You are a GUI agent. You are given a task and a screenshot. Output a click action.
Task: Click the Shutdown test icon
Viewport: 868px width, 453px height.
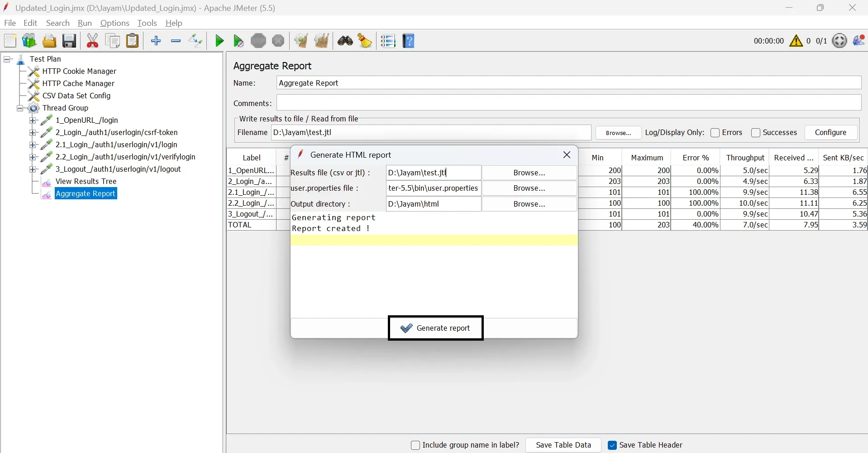278,41
